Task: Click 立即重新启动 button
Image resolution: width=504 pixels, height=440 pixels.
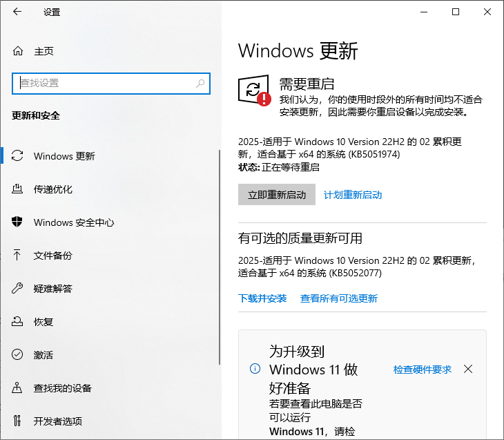Action: click(x=277, y=195)
